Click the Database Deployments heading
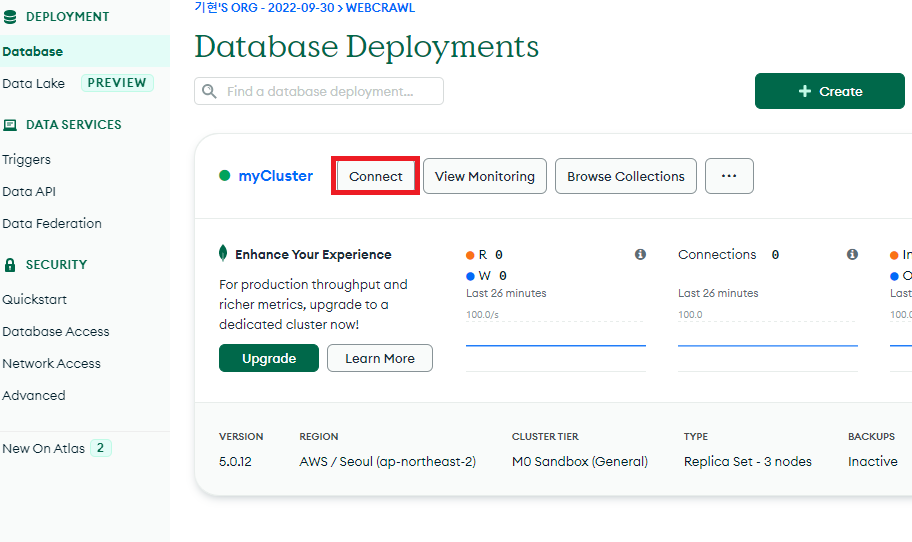 [x=366, y=47]
